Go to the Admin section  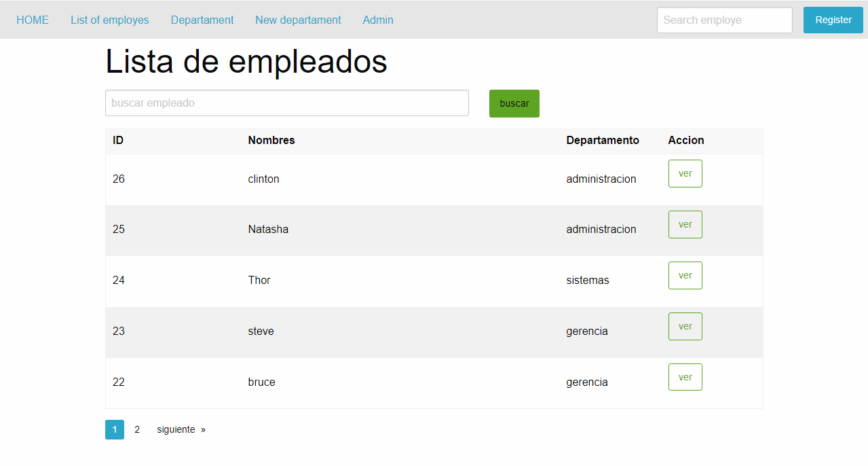(x=377, y=20)
